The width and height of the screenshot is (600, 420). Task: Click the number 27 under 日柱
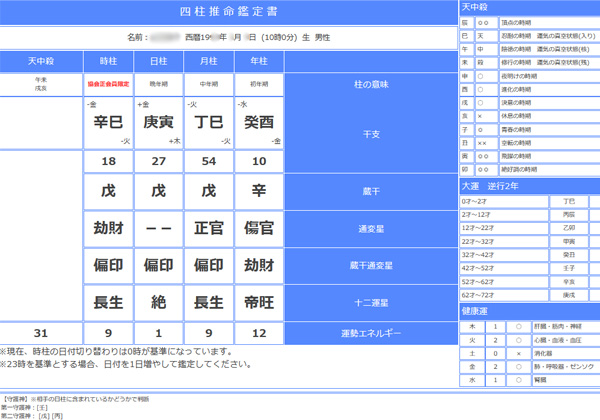[x=158, y=161]
